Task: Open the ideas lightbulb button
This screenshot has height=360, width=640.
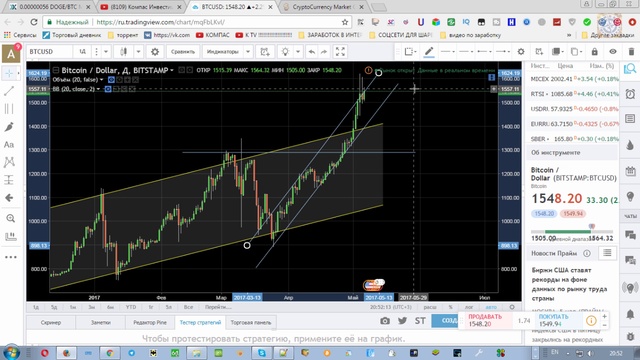Action: coord(285,52)
